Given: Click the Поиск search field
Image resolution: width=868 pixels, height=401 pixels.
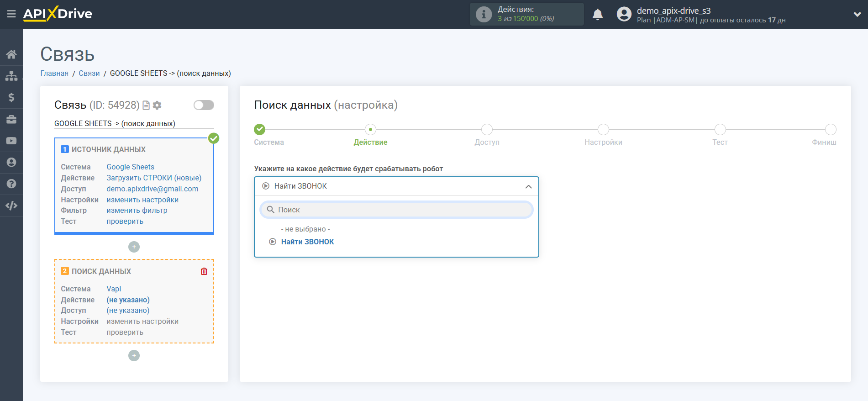Looking at the screenshot, I should click(396, 210).
